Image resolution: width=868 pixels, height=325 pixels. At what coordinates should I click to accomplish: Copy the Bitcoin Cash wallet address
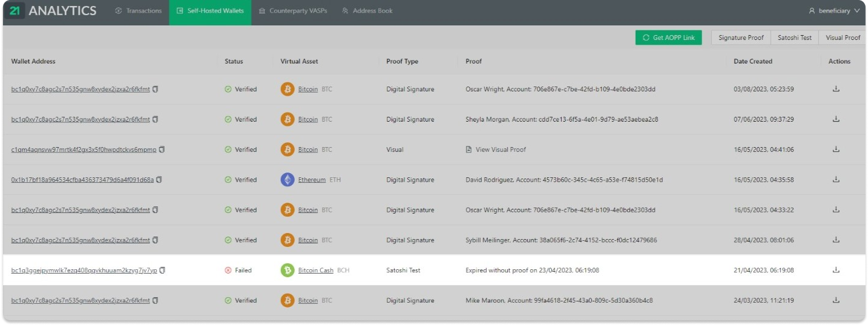pyautogui.click(x=162, y=271)
